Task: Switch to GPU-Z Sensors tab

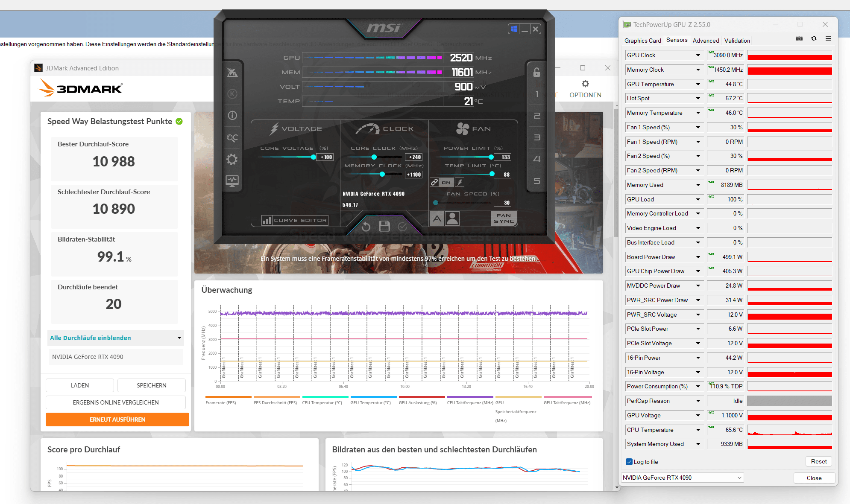Action: click(677, 40)
